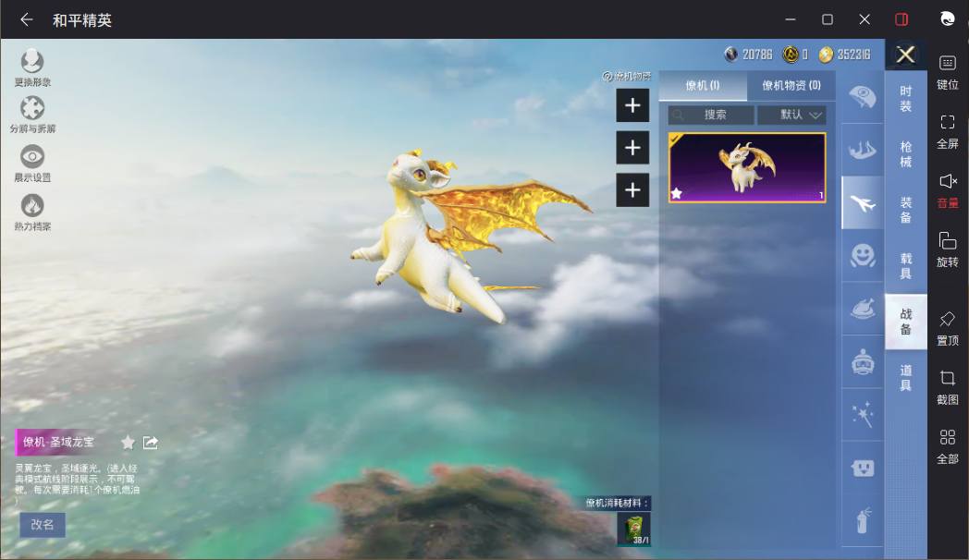Viewport: 969px width, 560px height.
Task: Click the emulator logo icon top right
Action: click(948, 19)
